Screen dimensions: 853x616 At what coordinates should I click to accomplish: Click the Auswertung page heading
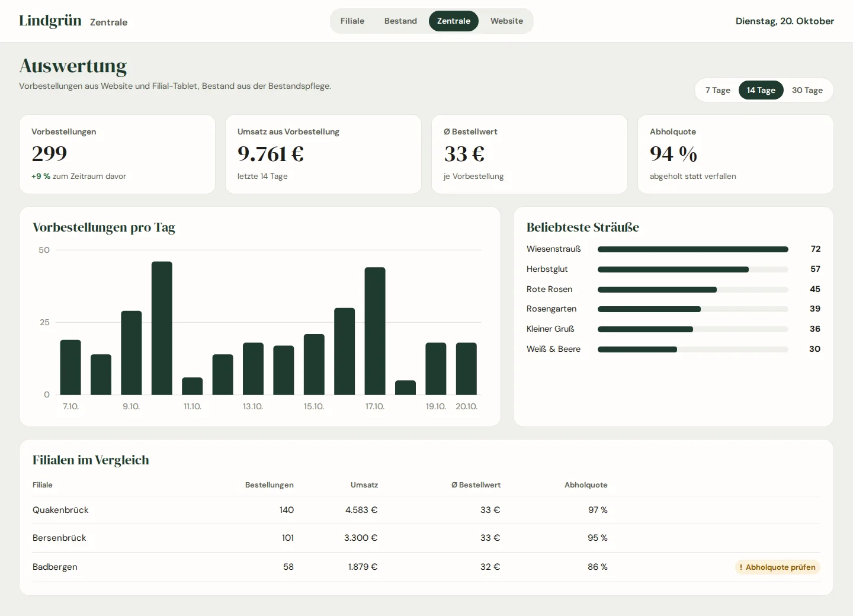73,66
